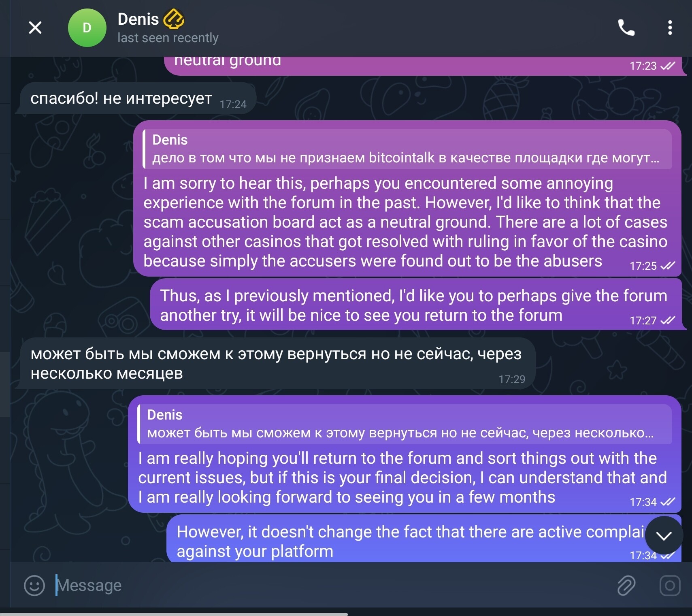Open quoted reply 'может быть мы сможем'

point(405,424)
